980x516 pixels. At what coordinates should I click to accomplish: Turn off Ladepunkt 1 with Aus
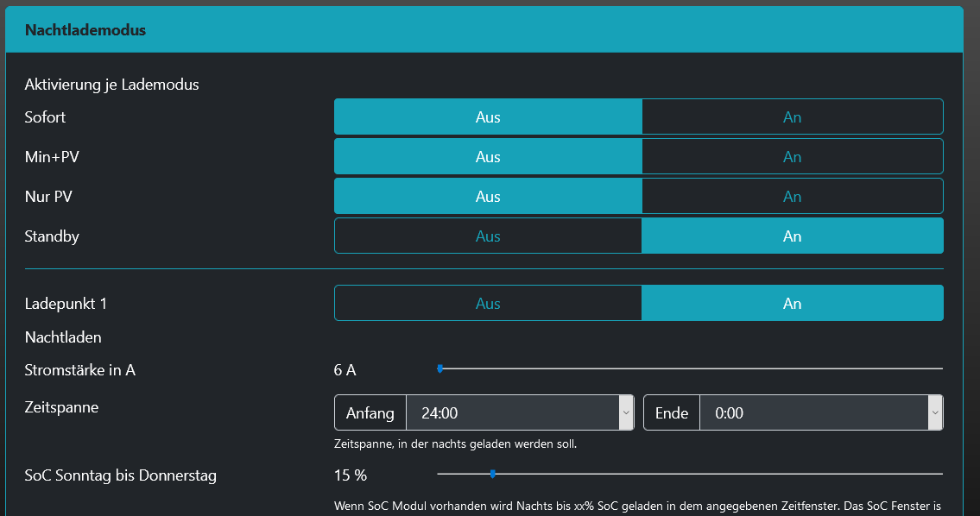(x=488, y=304)
